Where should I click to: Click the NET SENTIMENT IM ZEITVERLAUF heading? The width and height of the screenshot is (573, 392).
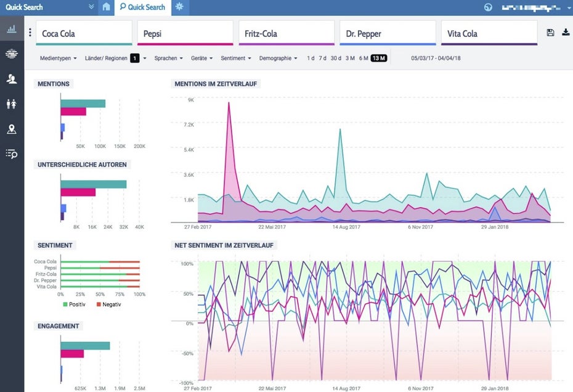[224, 245]
